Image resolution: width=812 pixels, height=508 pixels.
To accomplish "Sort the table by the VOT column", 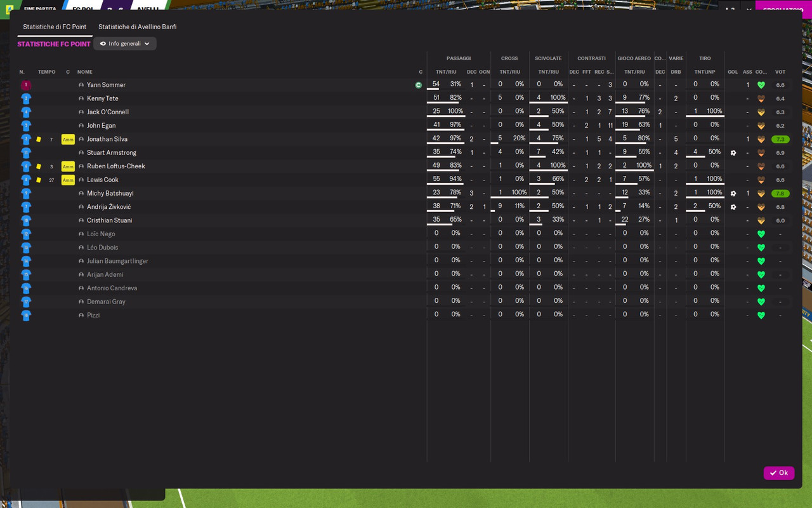I will 780,72.
